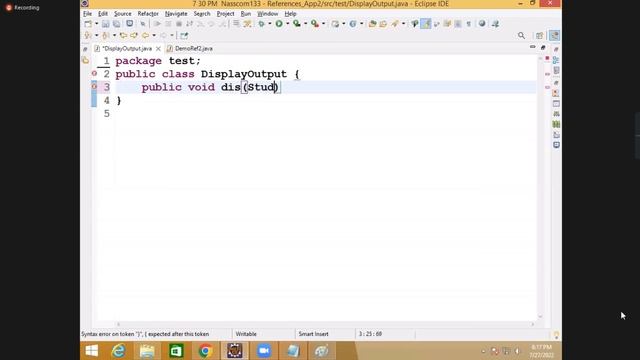
Task: Close the DisplayOutput.java tab
Action: (158, 49)
